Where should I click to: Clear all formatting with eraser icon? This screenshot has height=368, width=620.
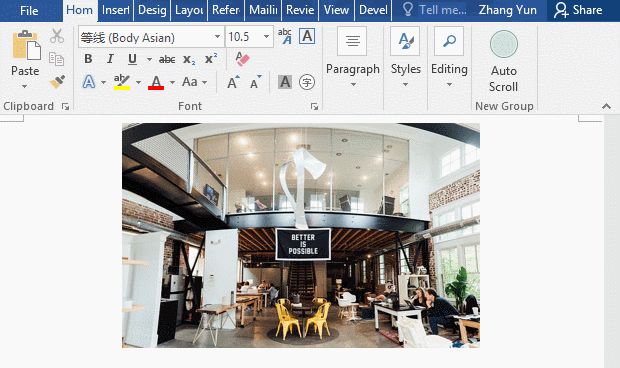click(242, 59)
